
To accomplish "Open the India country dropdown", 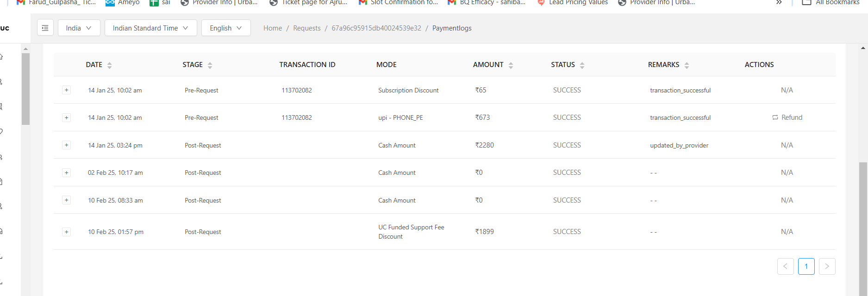I will (78, 28).
